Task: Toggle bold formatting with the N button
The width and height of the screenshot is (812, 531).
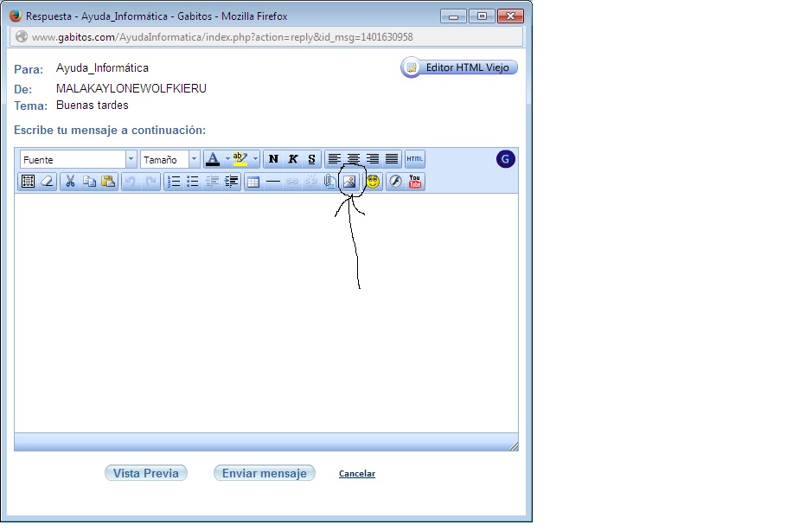Action: click(x=273, y=159)
